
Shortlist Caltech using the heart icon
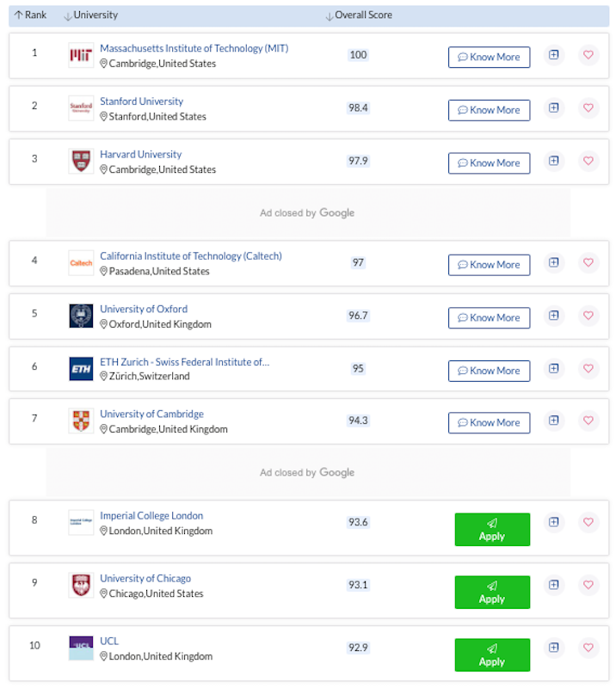(x=588, y=263)
